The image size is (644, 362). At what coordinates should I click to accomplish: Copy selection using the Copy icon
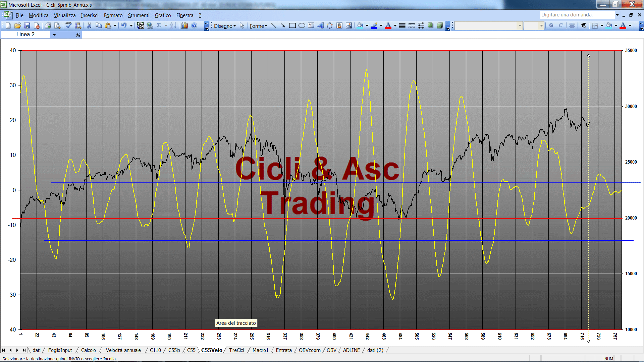tap(99, 25)
